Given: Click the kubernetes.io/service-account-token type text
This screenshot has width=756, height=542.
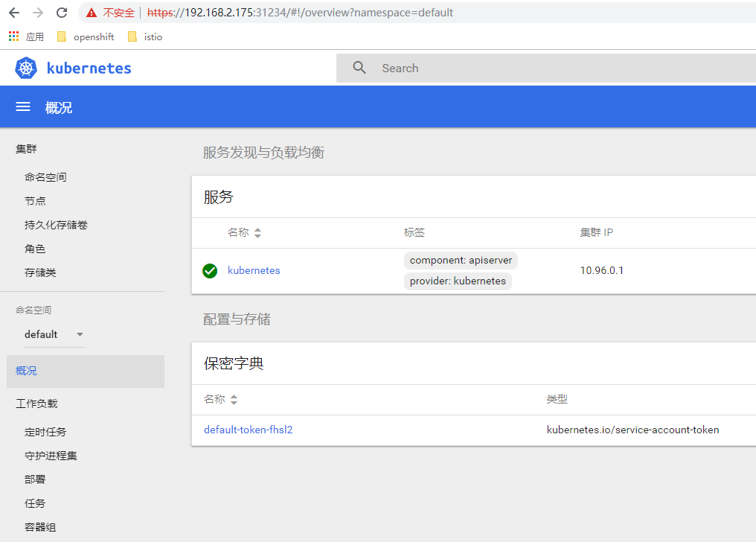Looking at the screenshot, I should tap(632, 430).
